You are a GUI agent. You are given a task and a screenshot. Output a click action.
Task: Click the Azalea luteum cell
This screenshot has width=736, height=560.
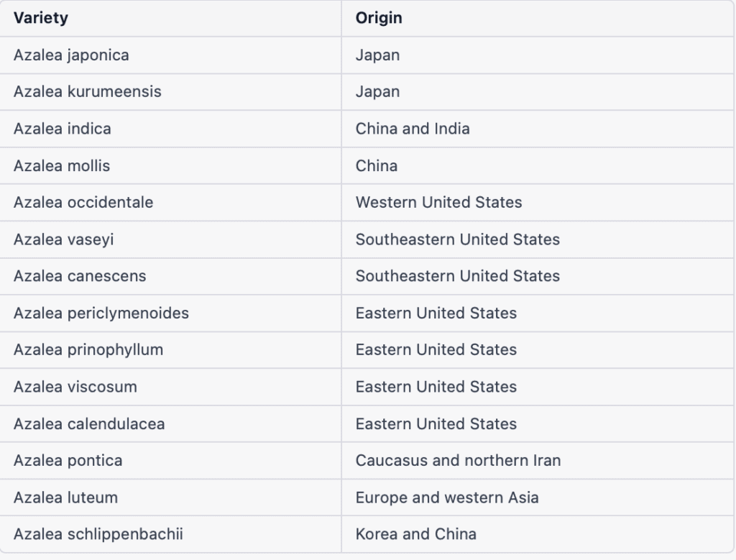[65, 497]
